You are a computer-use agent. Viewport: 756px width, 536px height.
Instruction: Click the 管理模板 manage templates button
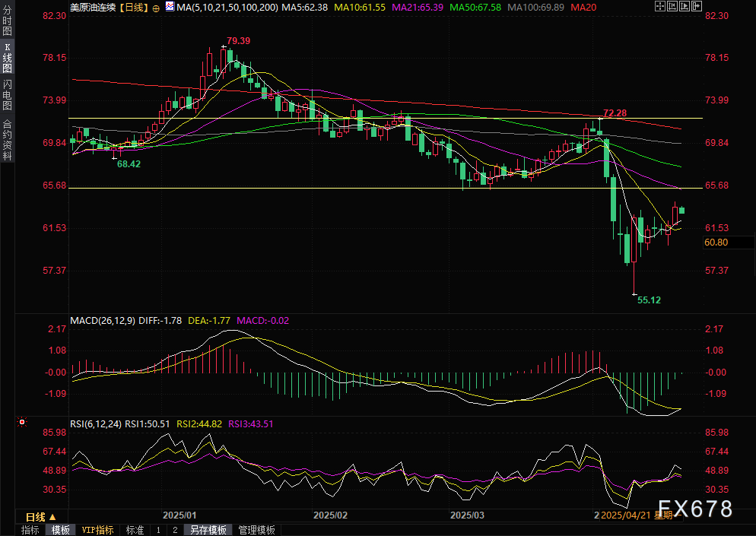click(257, 530)
